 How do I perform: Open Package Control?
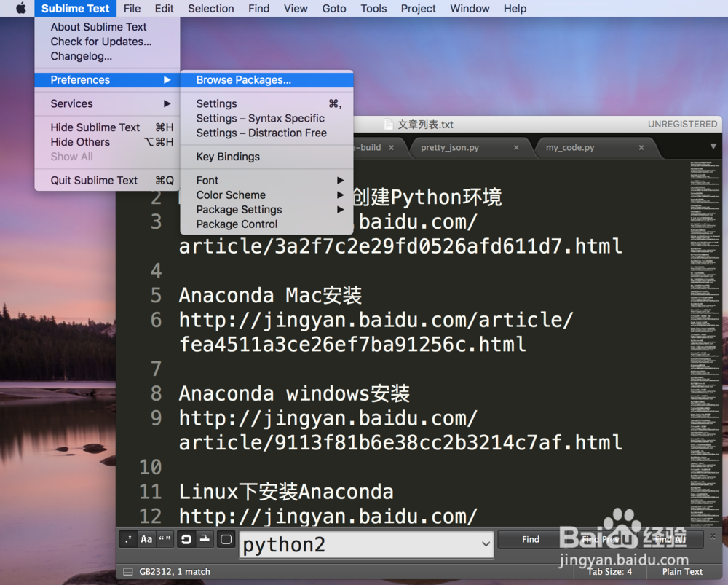266,224
